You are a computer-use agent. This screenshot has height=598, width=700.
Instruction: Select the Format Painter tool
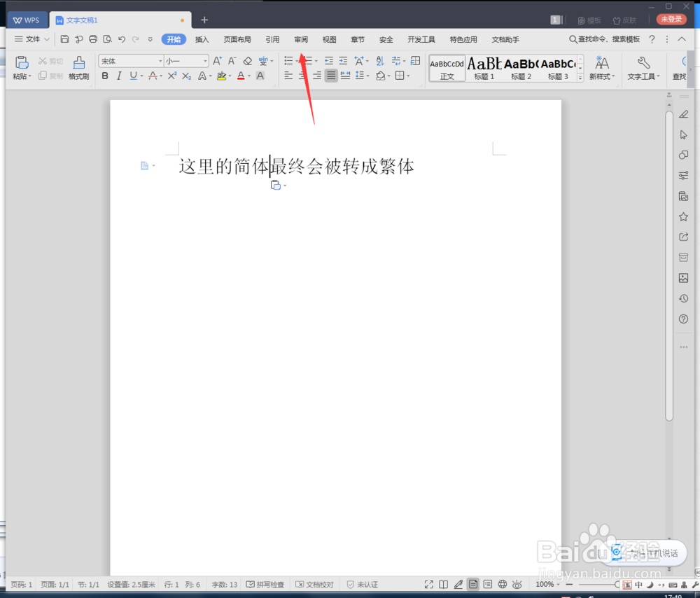point(78,67)
